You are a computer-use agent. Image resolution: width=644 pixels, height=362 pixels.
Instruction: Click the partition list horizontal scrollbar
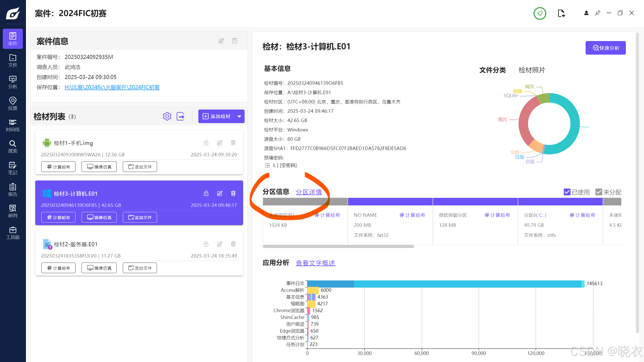pos(338,246)
